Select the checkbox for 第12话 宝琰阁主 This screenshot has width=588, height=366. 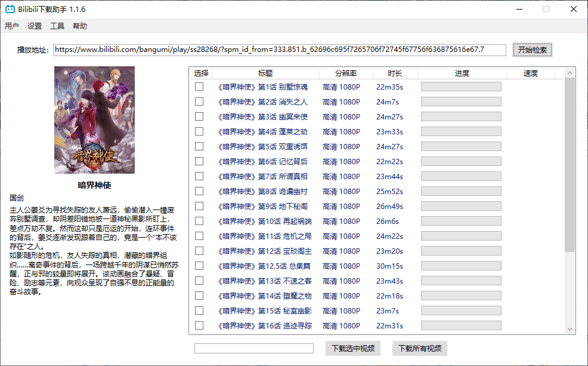point(199,251)
